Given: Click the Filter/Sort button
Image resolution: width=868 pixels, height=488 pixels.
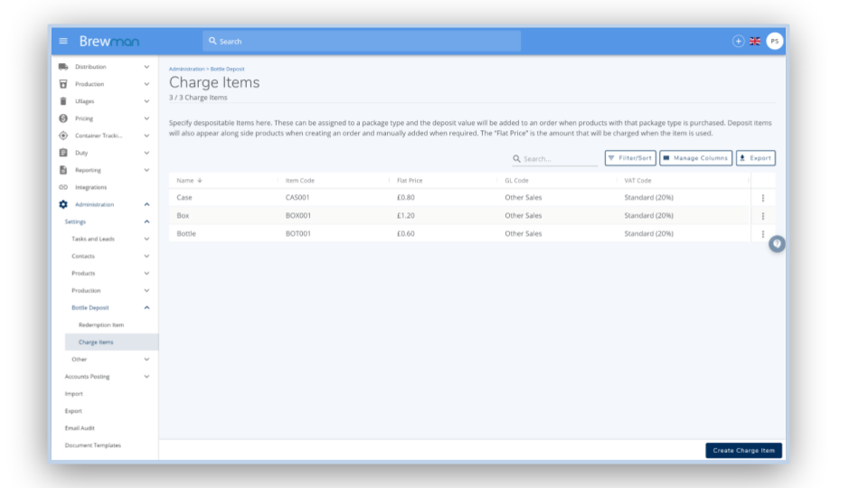Looking at the screenshot, I should 630,158.
